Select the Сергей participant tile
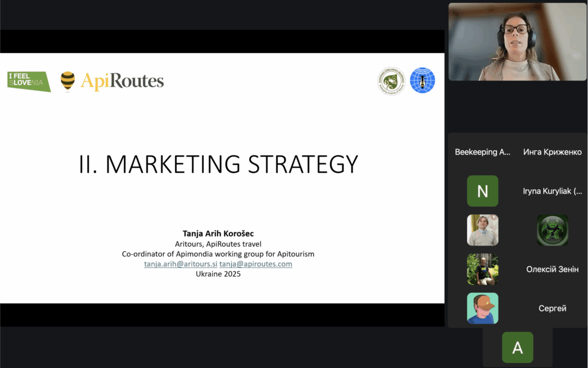This screenshot has width=588, height=368. (x=552, y=308)
